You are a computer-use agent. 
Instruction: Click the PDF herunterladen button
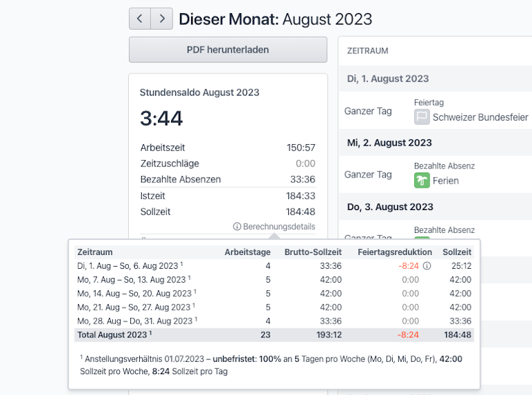[x=228, y=50]
